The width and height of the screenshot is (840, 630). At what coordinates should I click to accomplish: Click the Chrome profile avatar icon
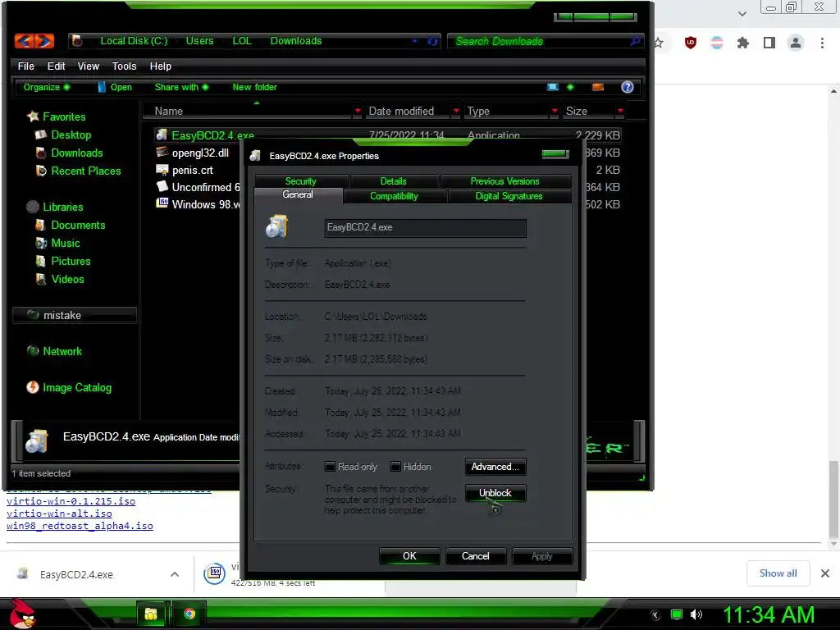[796, 43]
